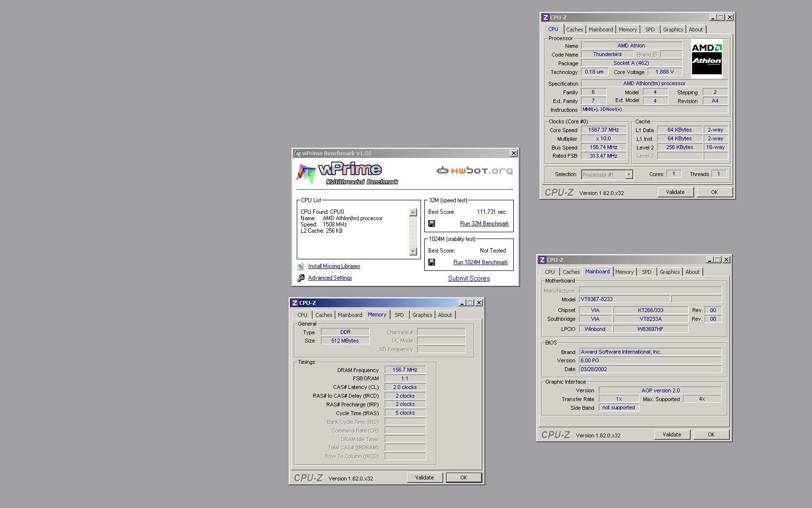Open Memory tab in Mainboard window
The image size is (812, 508).
624,272
